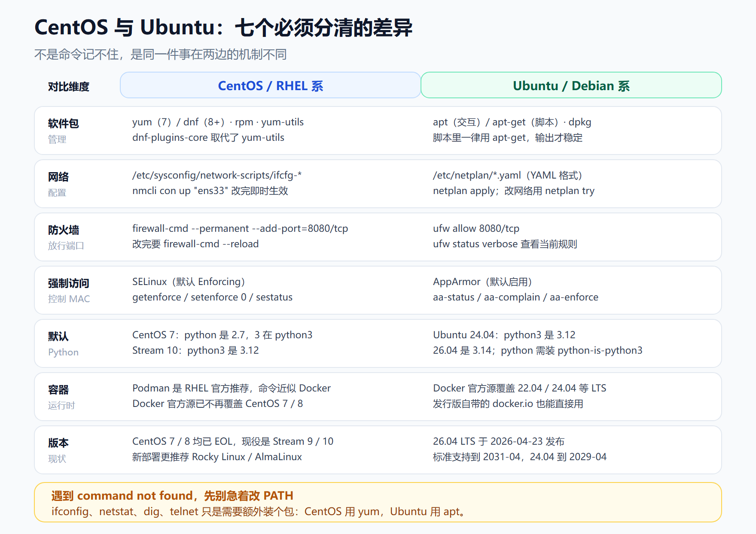
Task: Click the row label "防火墙"
Action: click(x=64, y=230)
